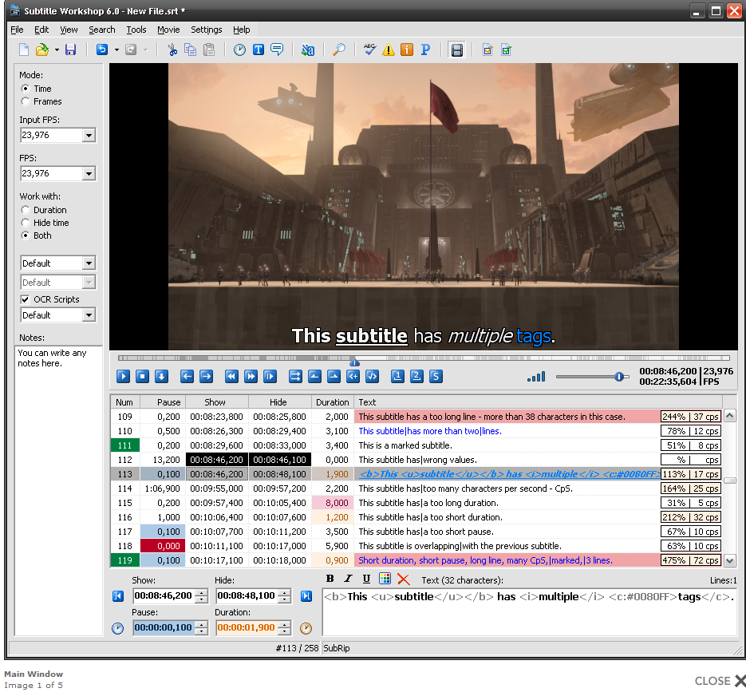Screen dimensions: 746x700
Task: Save the file with floppy icon
Action: (x=70, y=49)
